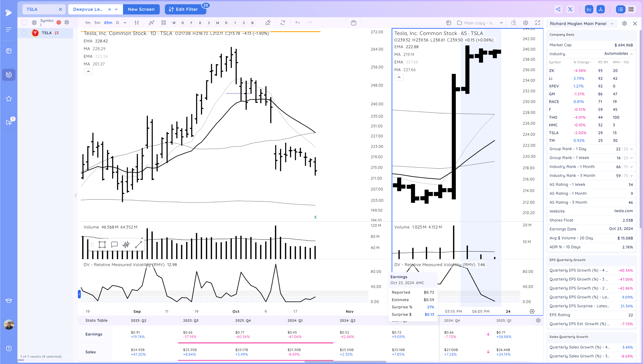The height and width of the screenshot is (364, 643).
Task: Open the share icon in the top-right toolbar
Action: click(558, 9)
